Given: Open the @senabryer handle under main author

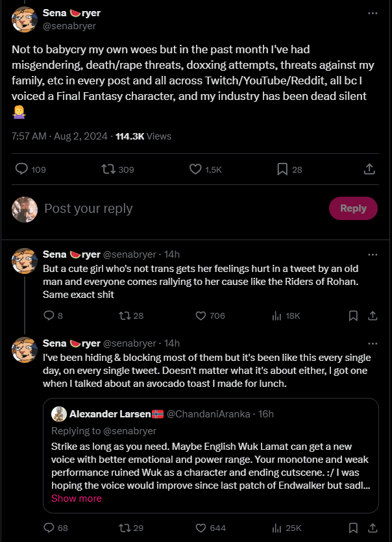Looking at the screenshot, I should coord(69,26).
